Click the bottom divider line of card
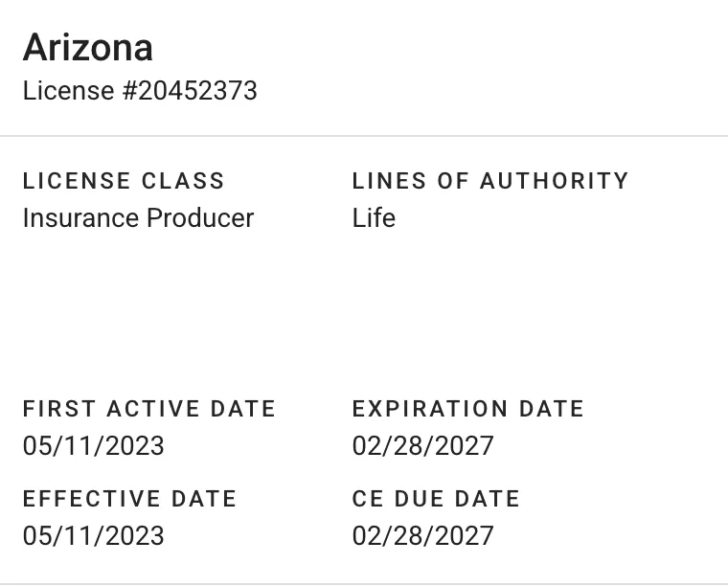The image size is (728, 586). pos(364,583)
